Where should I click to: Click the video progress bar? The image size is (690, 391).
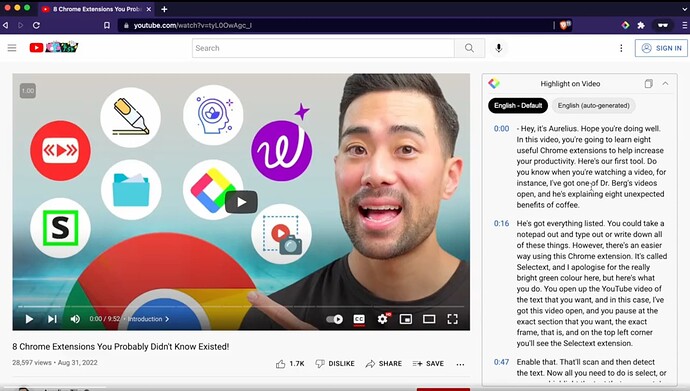click(241, 306)
